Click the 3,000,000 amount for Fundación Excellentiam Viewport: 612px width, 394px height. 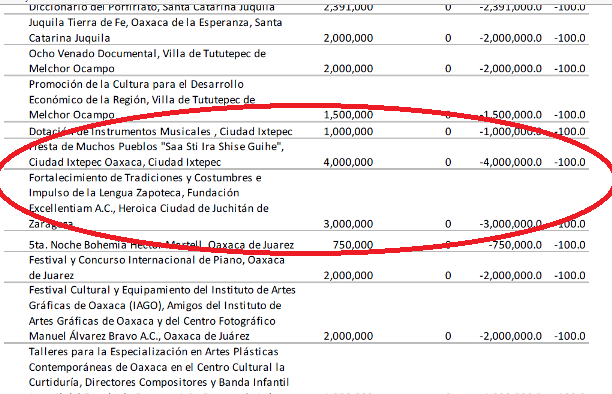pyautogui.click(x=348, y=224)
